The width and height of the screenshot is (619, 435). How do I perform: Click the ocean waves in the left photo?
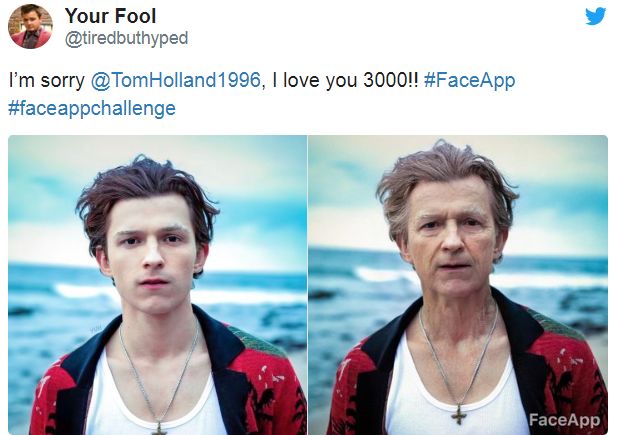click(50, 300)
